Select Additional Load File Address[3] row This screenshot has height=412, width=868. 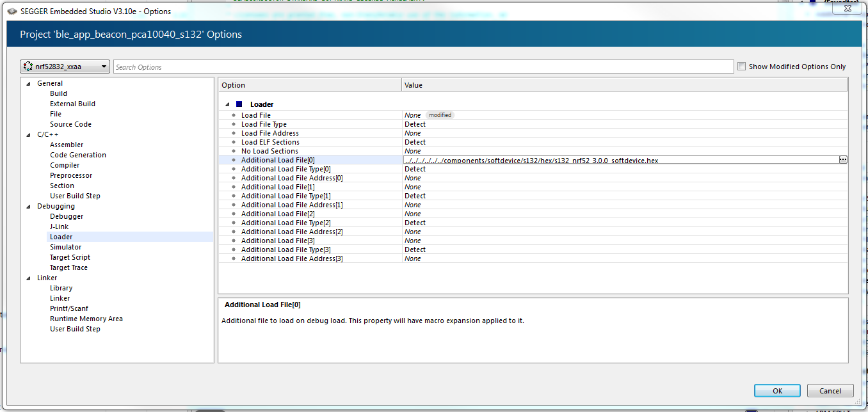[x=533, y=258]
